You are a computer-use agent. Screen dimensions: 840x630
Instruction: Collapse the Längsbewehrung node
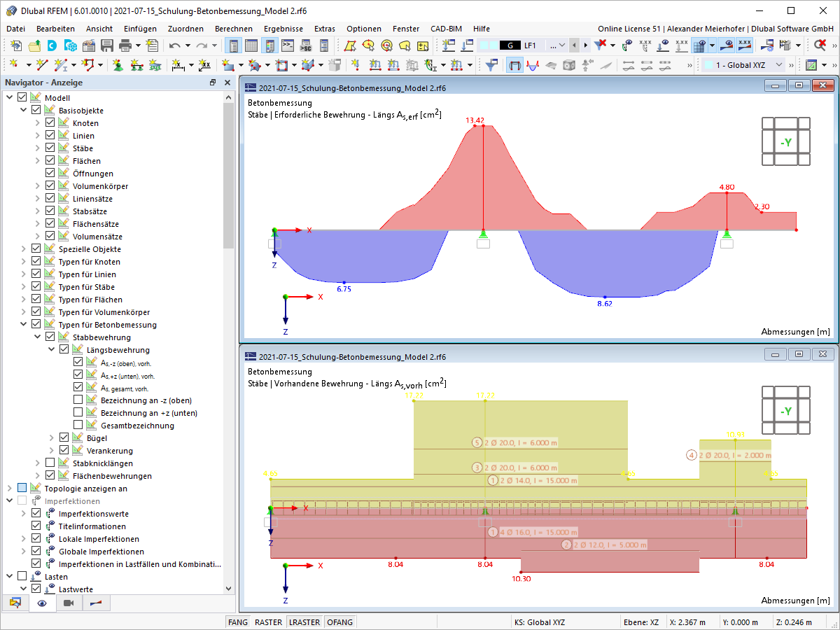point(52,350)
